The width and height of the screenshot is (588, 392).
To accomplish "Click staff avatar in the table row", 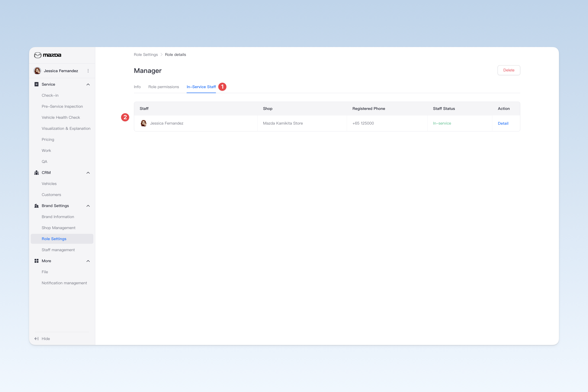I will click(x=144, y=123).
